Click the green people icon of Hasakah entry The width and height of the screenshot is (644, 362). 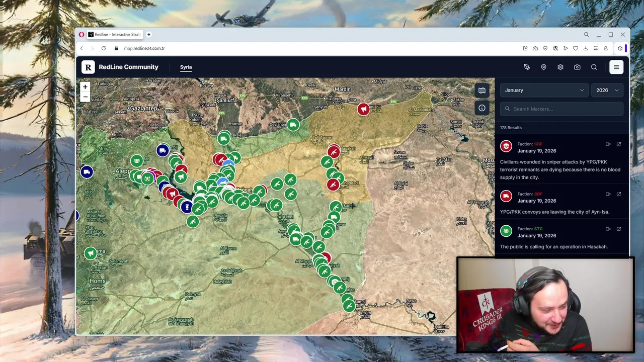[506, 231]
